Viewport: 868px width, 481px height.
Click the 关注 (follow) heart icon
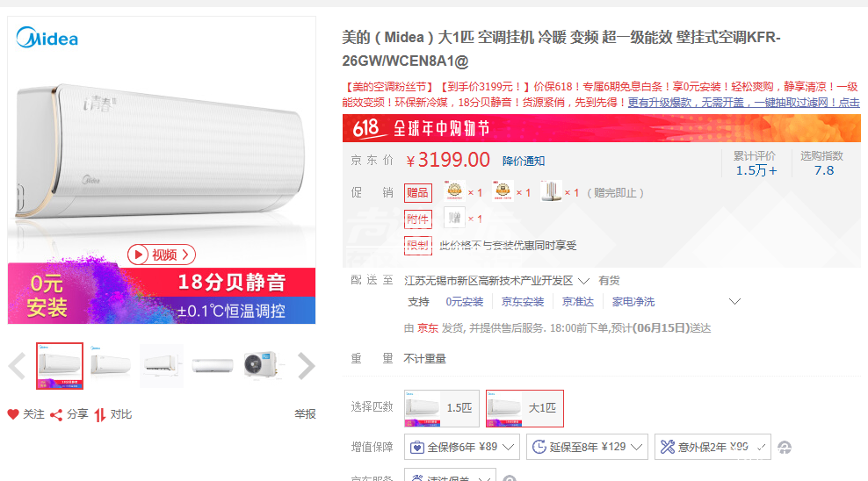point(13,414)
